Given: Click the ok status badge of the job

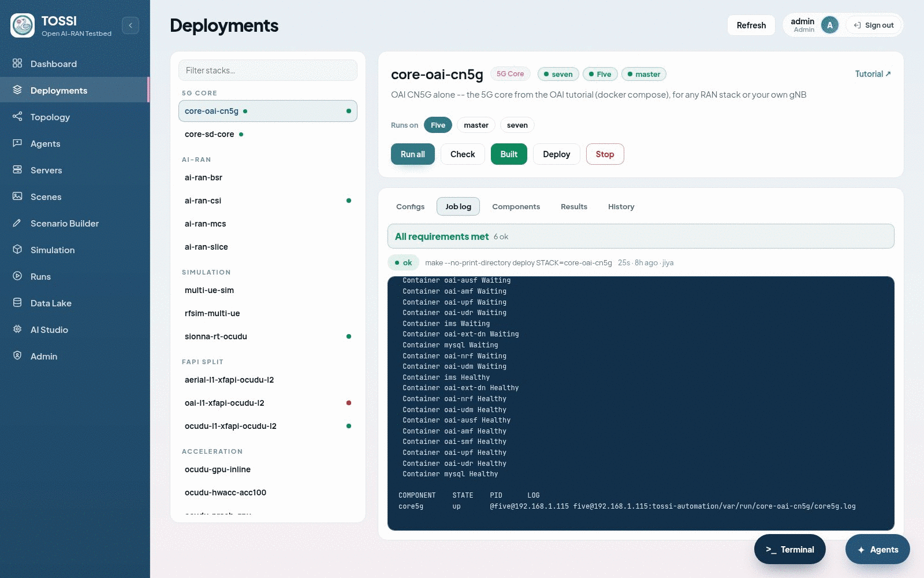Looking at the screenshot, I should (x=403, y=262).
